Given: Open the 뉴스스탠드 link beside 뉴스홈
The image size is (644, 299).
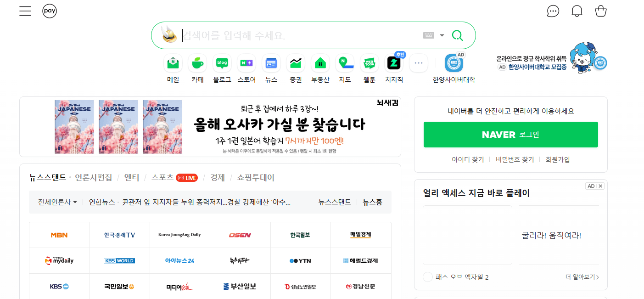Looking at the screenshot, I should click(335, 202).
